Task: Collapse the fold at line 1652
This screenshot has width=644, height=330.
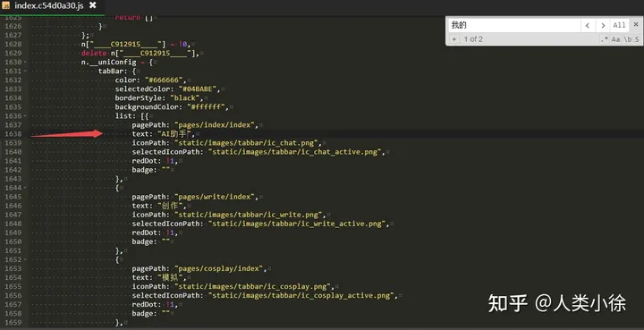Action: 25,260
